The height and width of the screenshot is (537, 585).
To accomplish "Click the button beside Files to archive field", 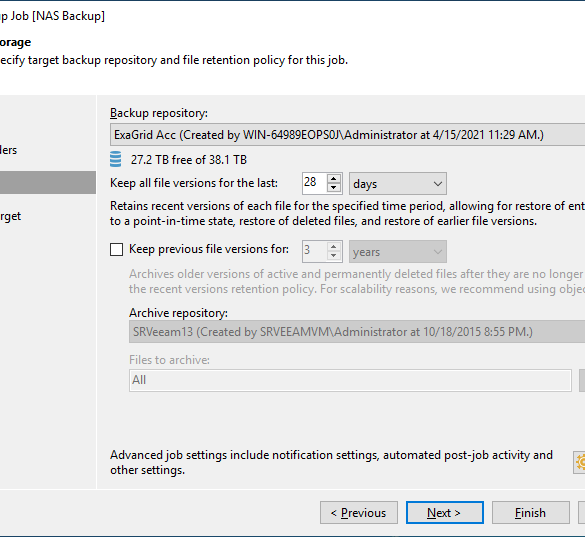I will [582, 380].
